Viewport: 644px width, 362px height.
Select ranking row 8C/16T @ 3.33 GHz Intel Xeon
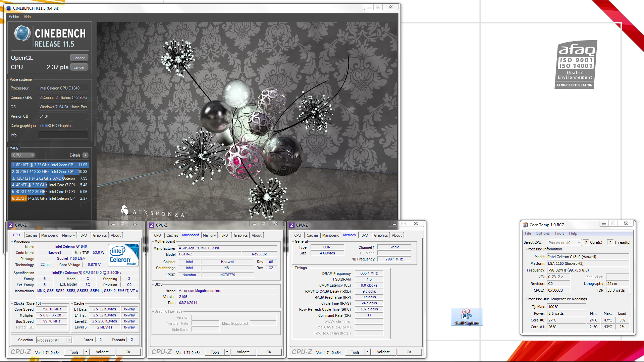point(50,165)
